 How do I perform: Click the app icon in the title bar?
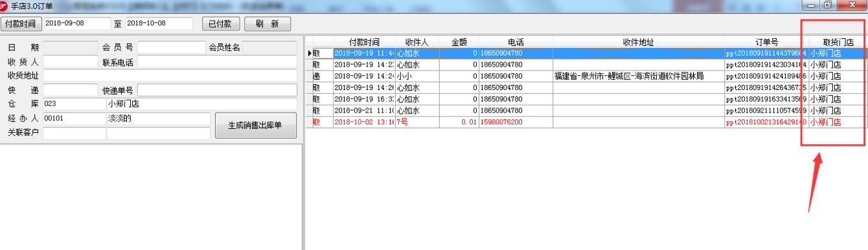pyautogui.click(x=5, y=5)
